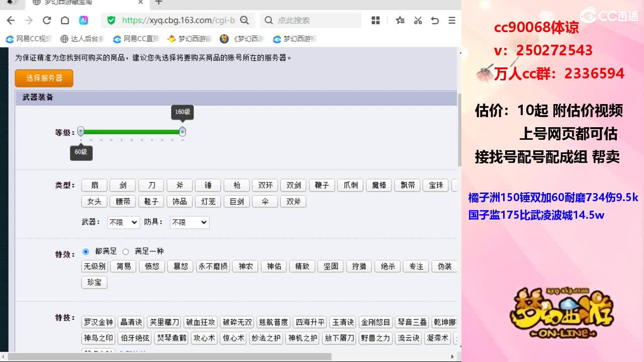The height and width of the screenshot is (362, 644).
Task: Open the 武器 dropdown set to 不限
Action: coord(123,222)
